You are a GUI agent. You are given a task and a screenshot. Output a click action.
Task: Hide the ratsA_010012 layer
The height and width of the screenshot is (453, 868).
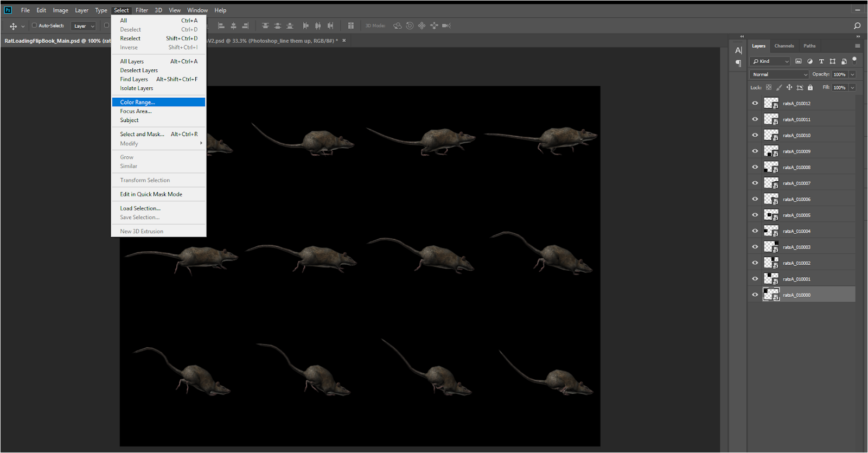755,103
